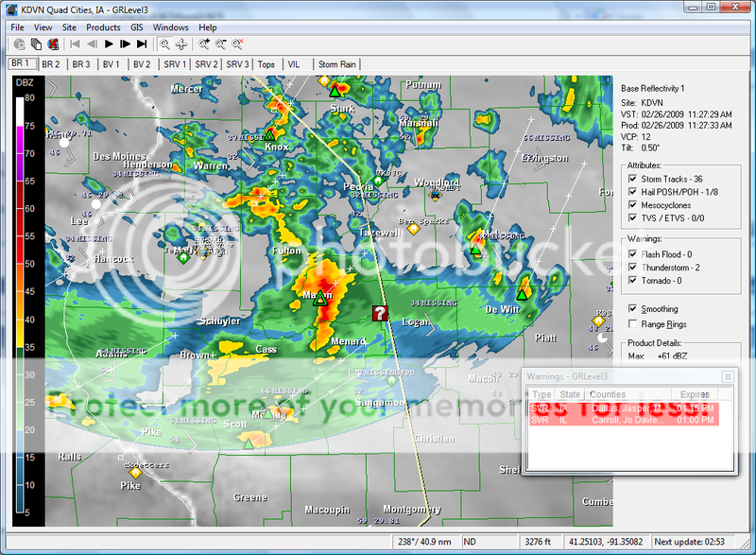Image resolution: width=756 pixels, height=555 pixels.
Task: Sort warnings by State column header
Action: click(x=570, y=394)
